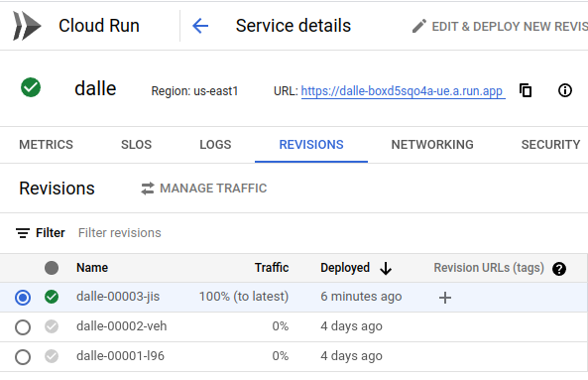Click 0% traffic of dalle-00002-veh

coord(281,326)
